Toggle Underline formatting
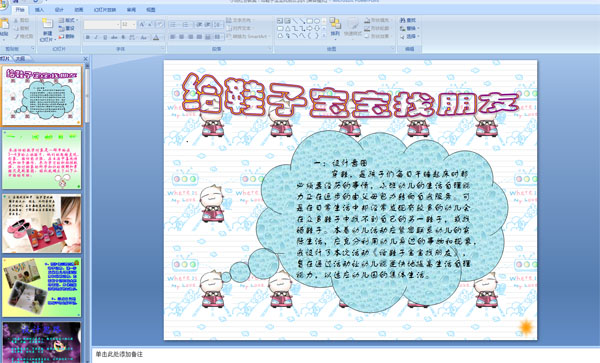This screenshot has height=363, width=600. tap(105, 37)
